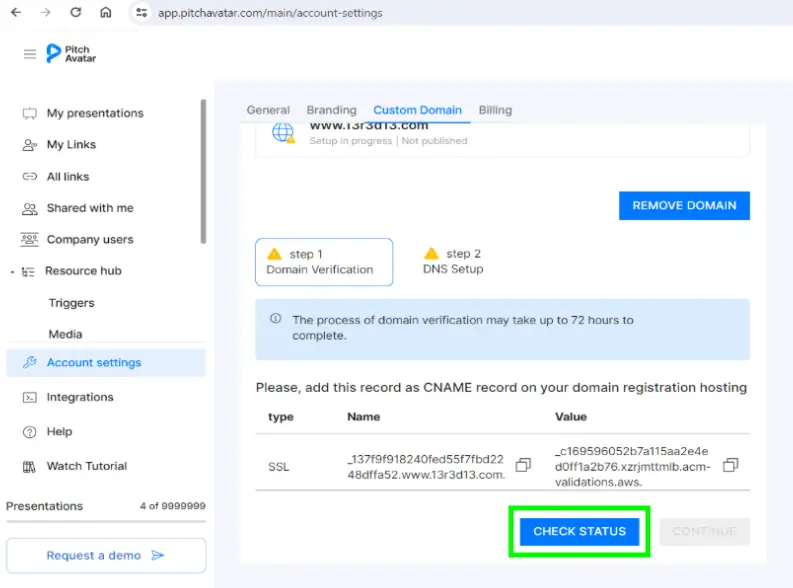Click the My presentations icon
This screenshot has height=588, width=793.
(x=30, y=113)
